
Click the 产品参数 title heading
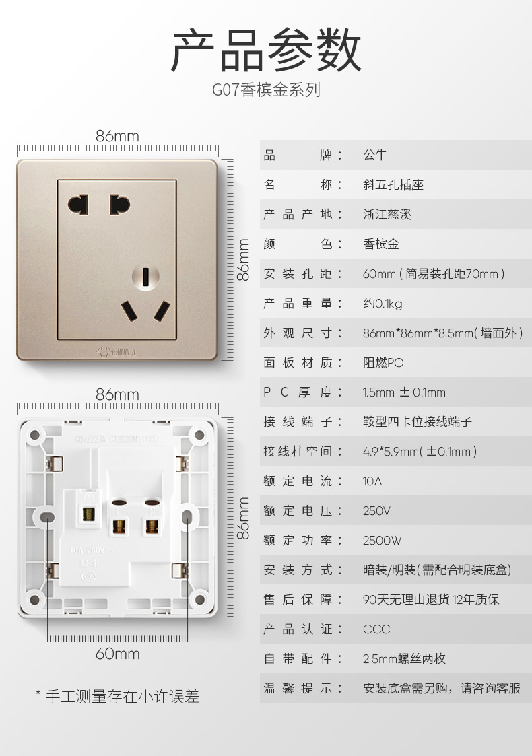point(266,50)
